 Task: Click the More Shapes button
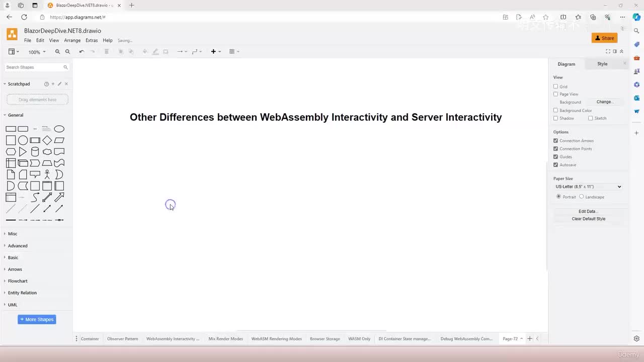37,319
